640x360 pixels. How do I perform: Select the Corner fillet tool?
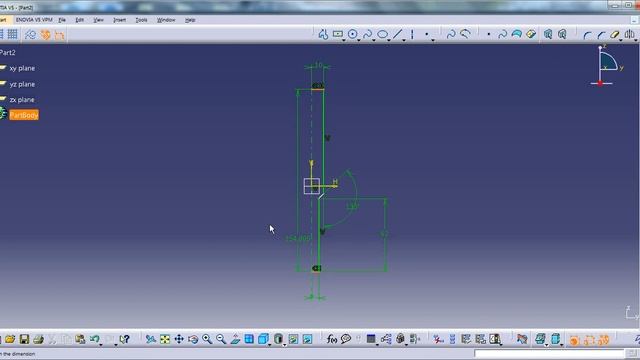[x=587, y=35]
